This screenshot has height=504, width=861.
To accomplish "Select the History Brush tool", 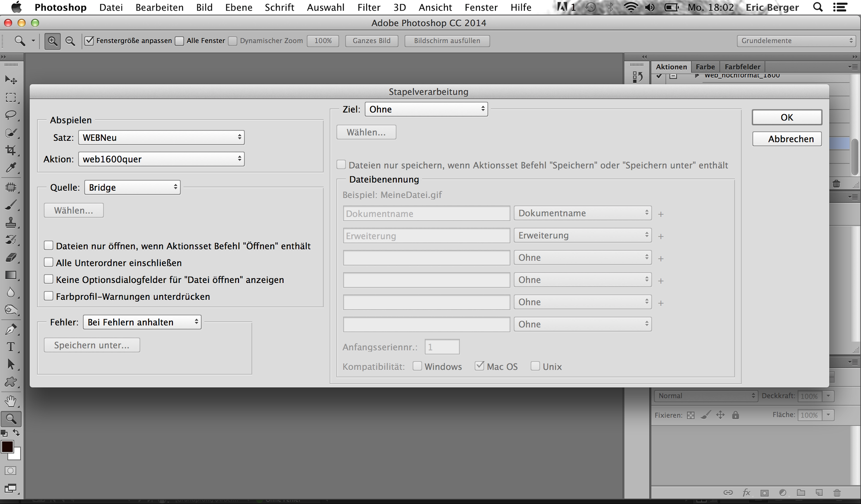I will pyautogui.click(x=11, y=240).
